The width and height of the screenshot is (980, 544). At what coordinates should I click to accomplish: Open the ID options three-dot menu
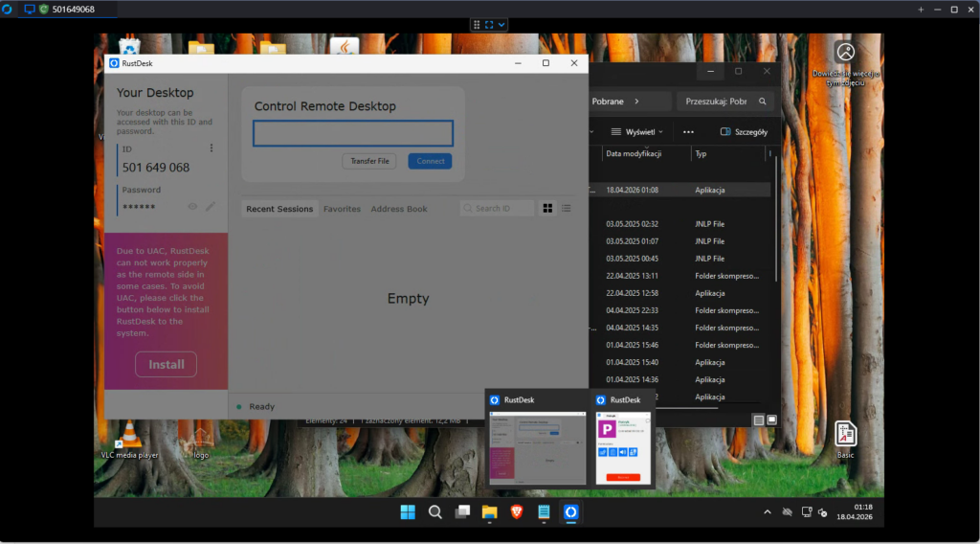(x=212, y=148)
